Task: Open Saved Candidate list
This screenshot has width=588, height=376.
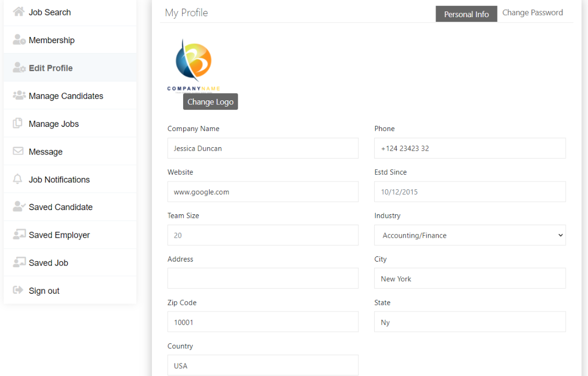Action: pos(70,207)
